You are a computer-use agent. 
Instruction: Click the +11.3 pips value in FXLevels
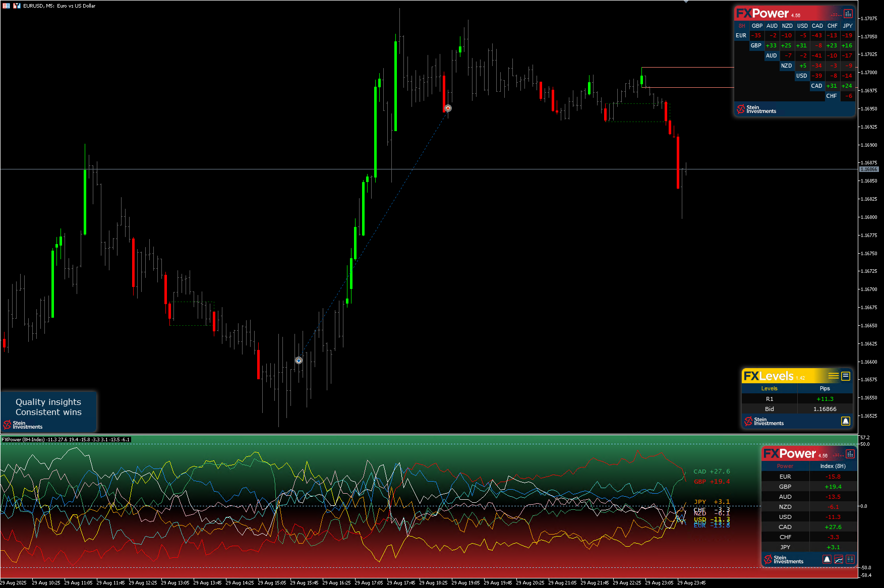pyautogui.click(x=825, y=399)
